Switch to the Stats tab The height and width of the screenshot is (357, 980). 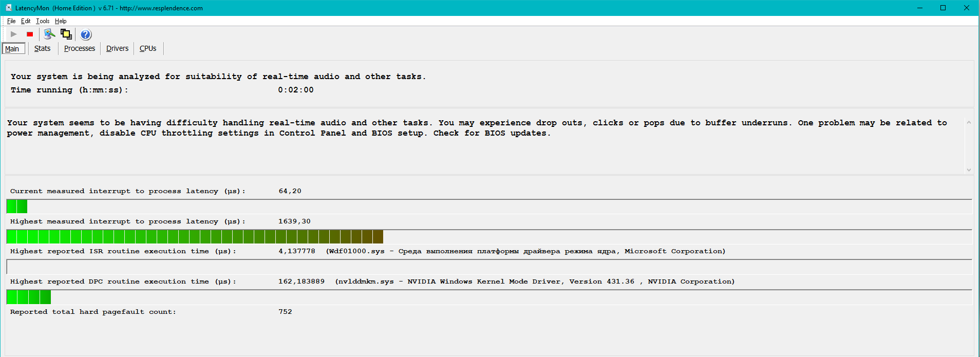(43, 48)
